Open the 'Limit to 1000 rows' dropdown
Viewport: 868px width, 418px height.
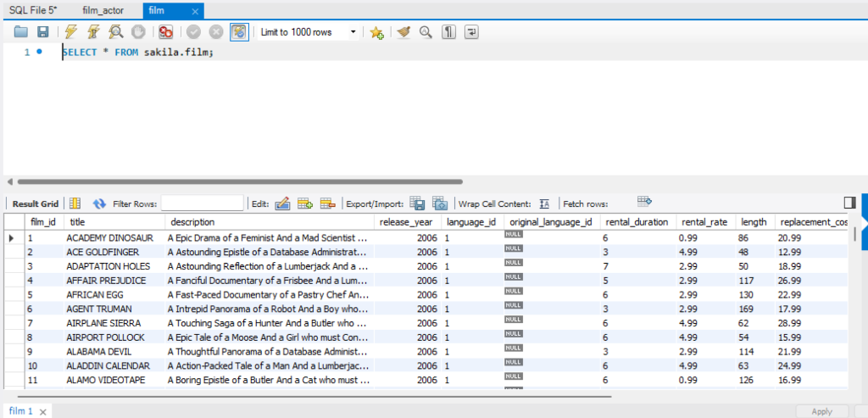(308, 32)
